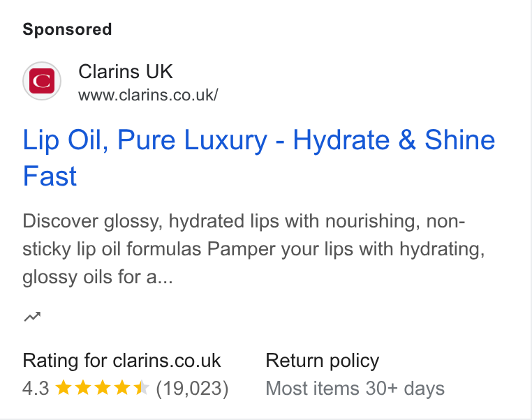The width and height of the screenshot is (532, 420).
Task: Click the fourth gold rating star
Action: 122,388
